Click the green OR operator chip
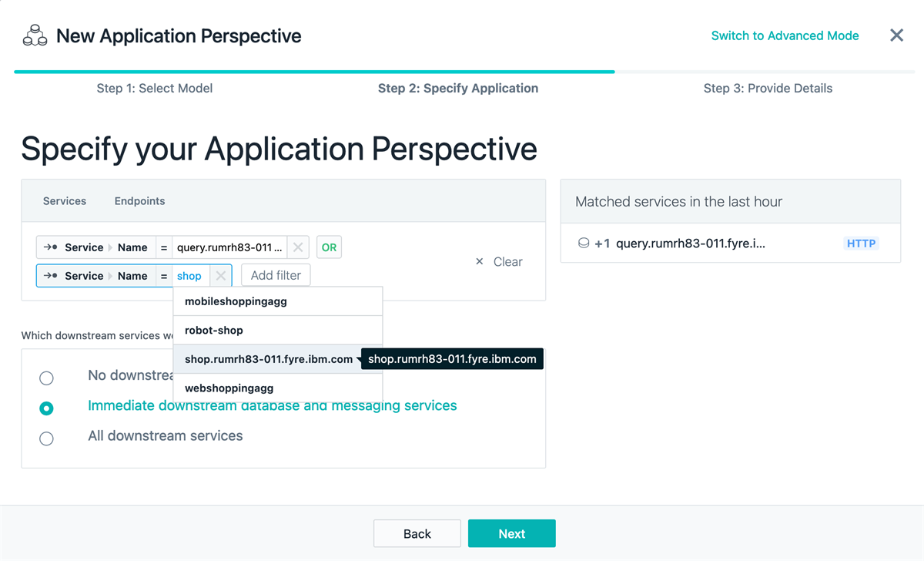 point(329,247)
